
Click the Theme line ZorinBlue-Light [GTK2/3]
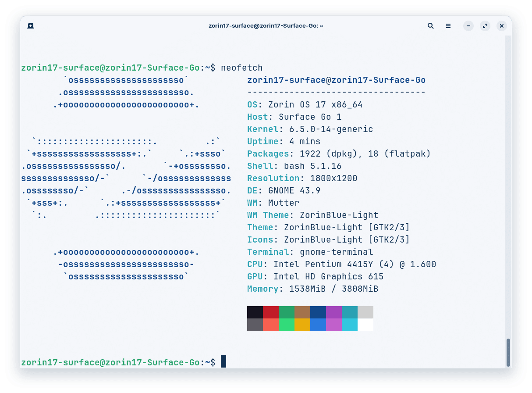tap(329, 228)
